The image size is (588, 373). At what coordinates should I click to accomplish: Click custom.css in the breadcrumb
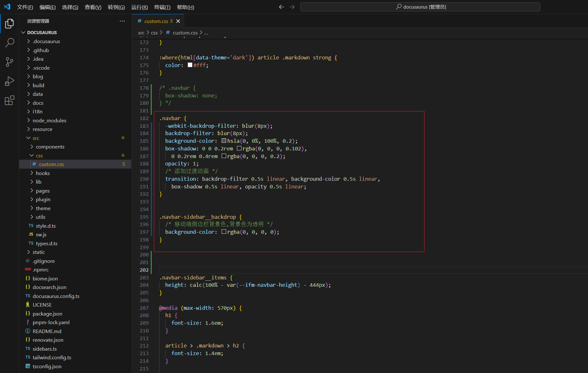click(185, 33)
